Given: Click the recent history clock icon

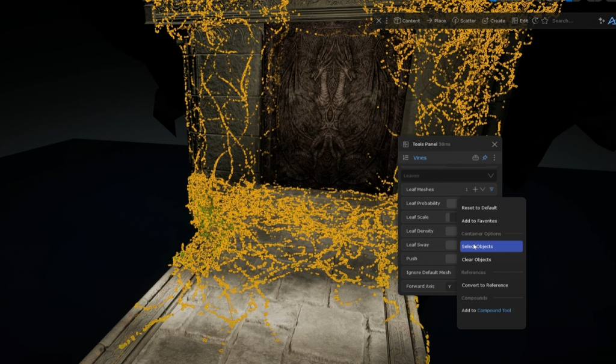Looking at the screenshot, I should click(535, 20).
